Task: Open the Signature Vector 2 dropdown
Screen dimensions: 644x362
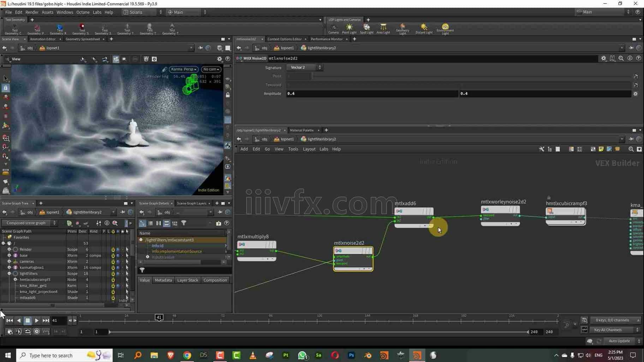Action: [304, 67]
